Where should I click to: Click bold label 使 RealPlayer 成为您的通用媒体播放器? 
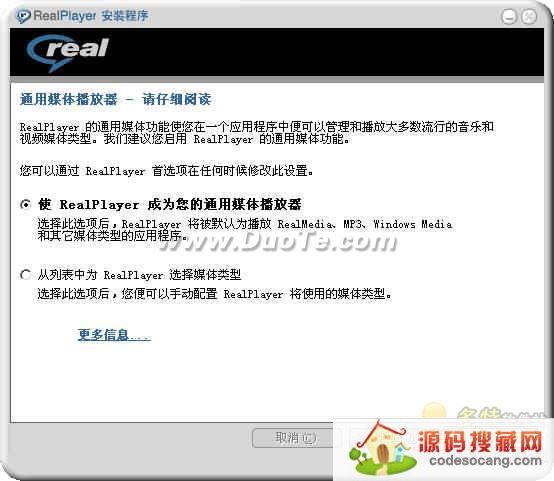click(x=170, y=204)
